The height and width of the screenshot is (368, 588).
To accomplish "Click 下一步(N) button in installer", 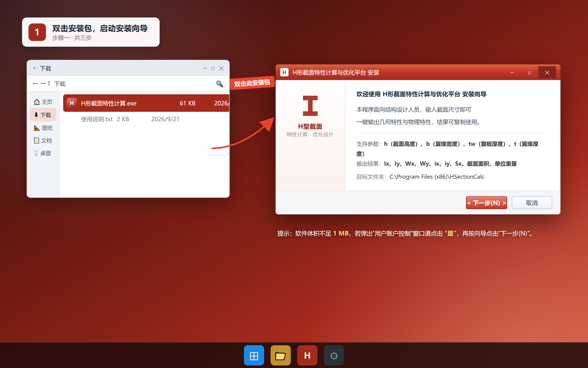I will (486, 203).
